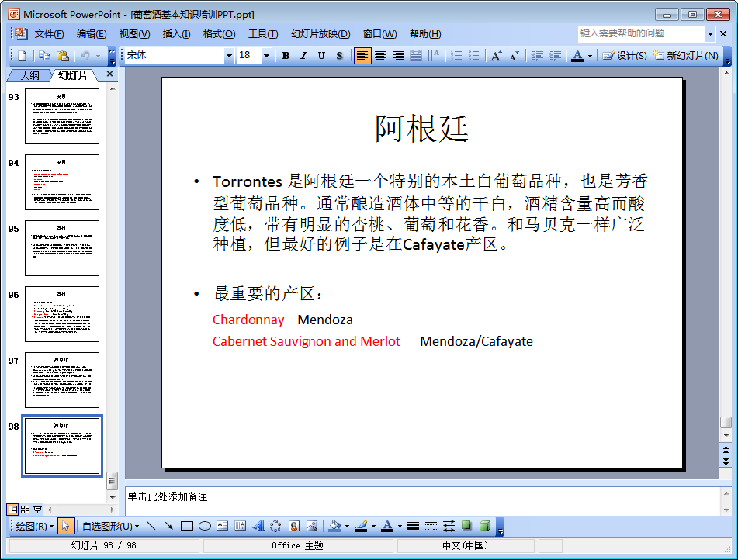Apply left text alignment
738x560 pixels.
(362, 56)
